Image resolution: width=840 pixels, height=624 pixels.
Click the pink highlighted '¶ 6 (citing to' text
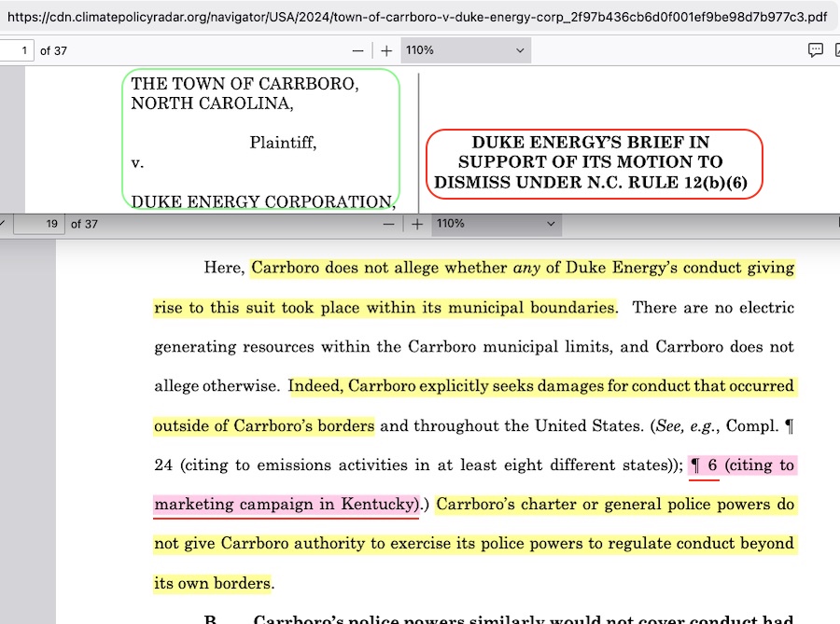(741, 465)
